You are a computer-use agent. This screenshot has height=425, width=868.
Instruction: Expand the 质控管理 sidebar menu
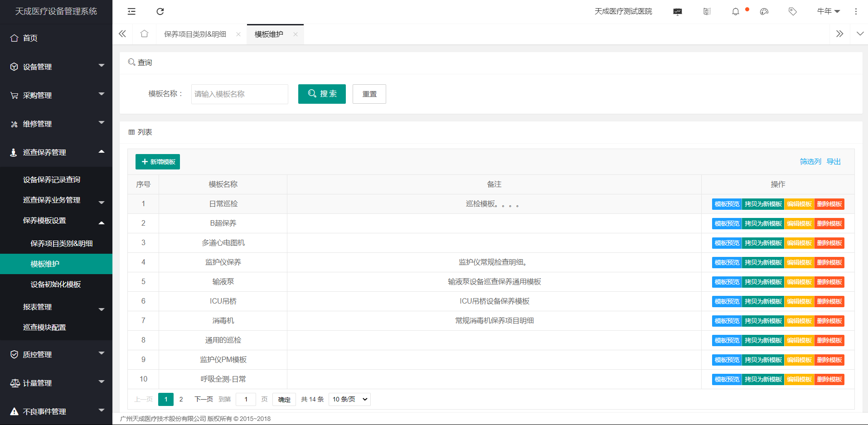tap(56, 354)
